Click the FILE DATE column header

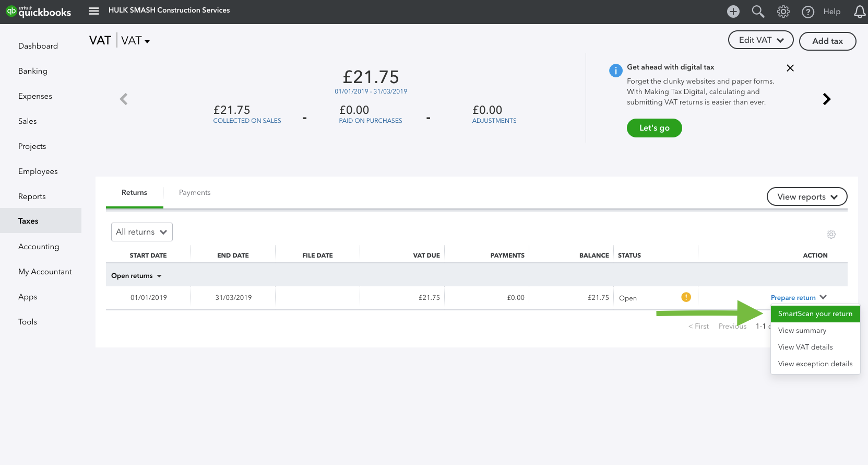pyautogui.click(x=317, y=255)
